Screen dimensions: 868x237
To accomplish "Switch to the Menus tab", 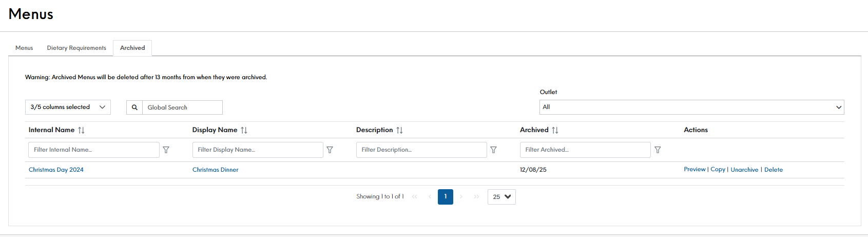I will (24, 48).
